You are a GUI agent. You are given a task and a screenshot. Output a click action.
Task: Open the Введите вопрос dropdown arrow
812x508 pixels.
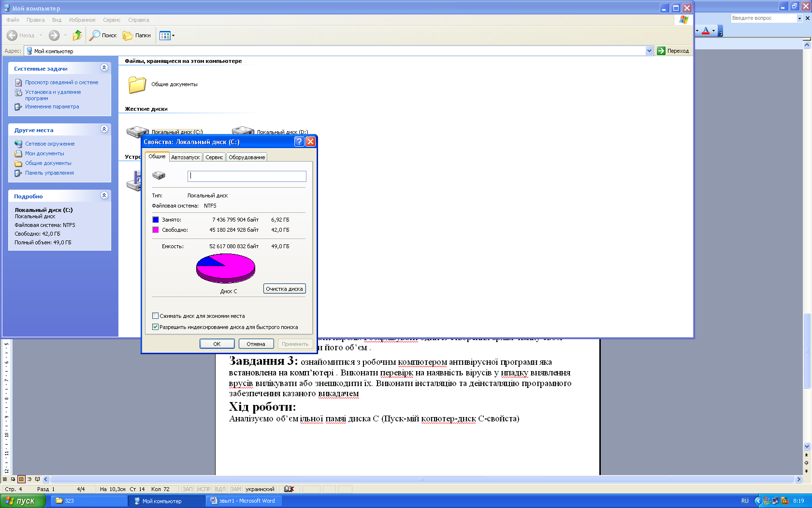tap(799, 18)
